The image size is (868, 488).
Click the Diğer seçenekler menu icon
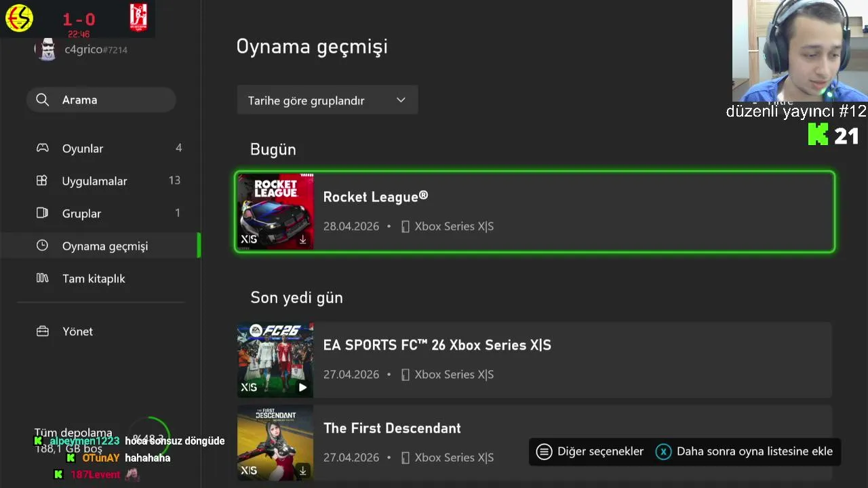click(x=544, y=451)
